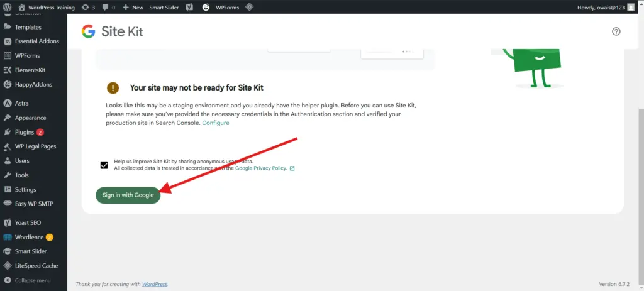Image resolution: width=644 pixels, height=291 pixels.
Task: Open Essential Addons in the sidebar
Action: tap(37, 41)
